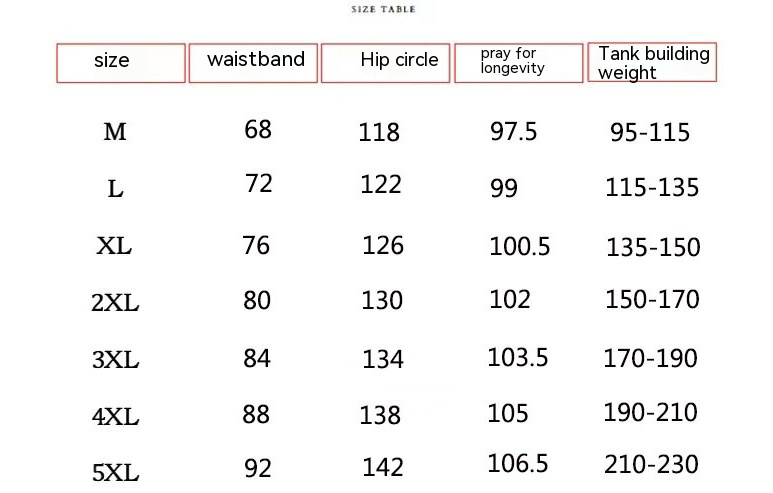Click the 'Tank building weight' header

[652, 62]
